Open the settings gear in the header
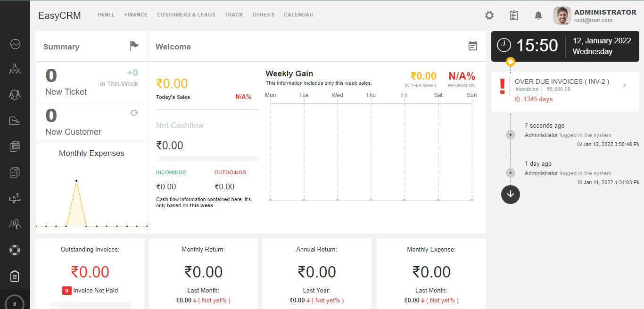644x309 pixels. click(x=489, y=16)
